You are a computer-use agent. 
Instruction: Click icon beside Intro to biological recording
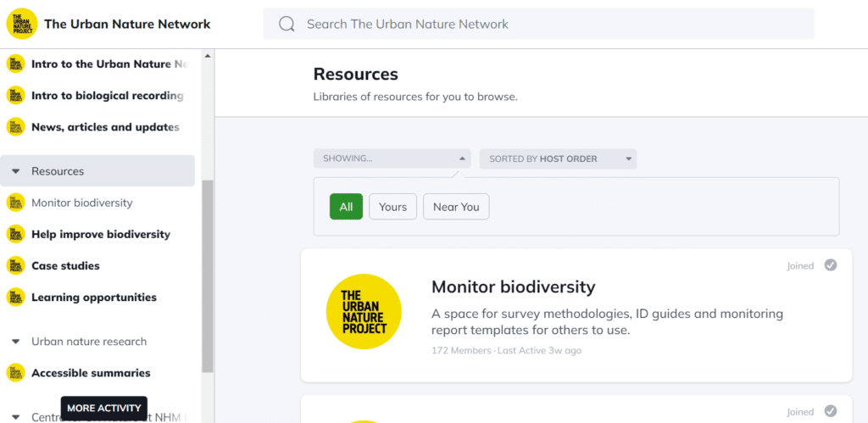pyautogui.click(x=15, y=95)
